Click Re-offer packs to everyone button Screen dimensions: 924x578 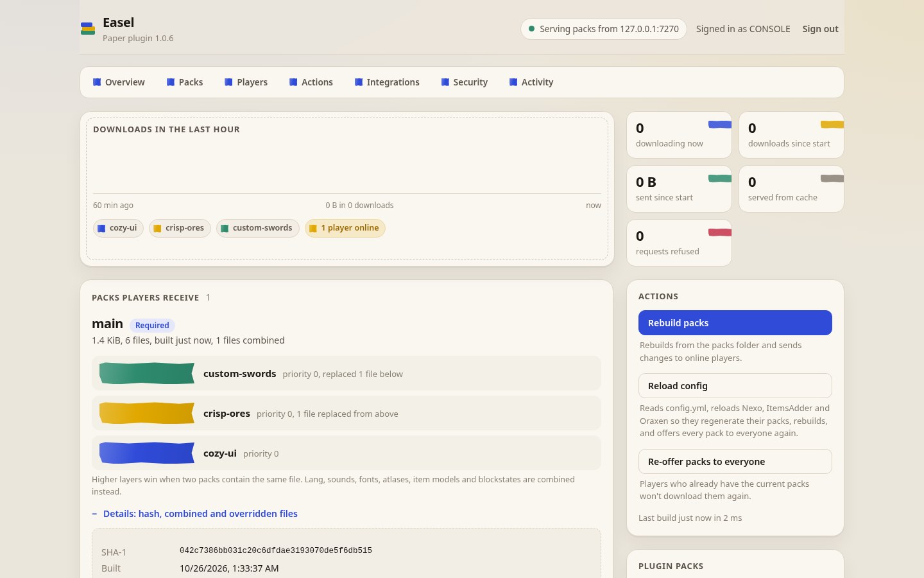tap(735, 462)
